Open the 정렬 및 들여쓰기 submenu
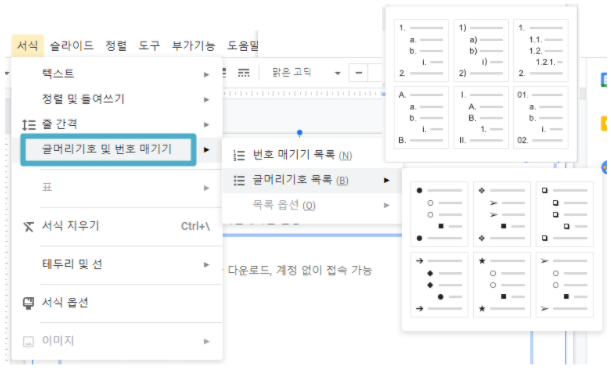The image size is (611, 374). (117, 99)
